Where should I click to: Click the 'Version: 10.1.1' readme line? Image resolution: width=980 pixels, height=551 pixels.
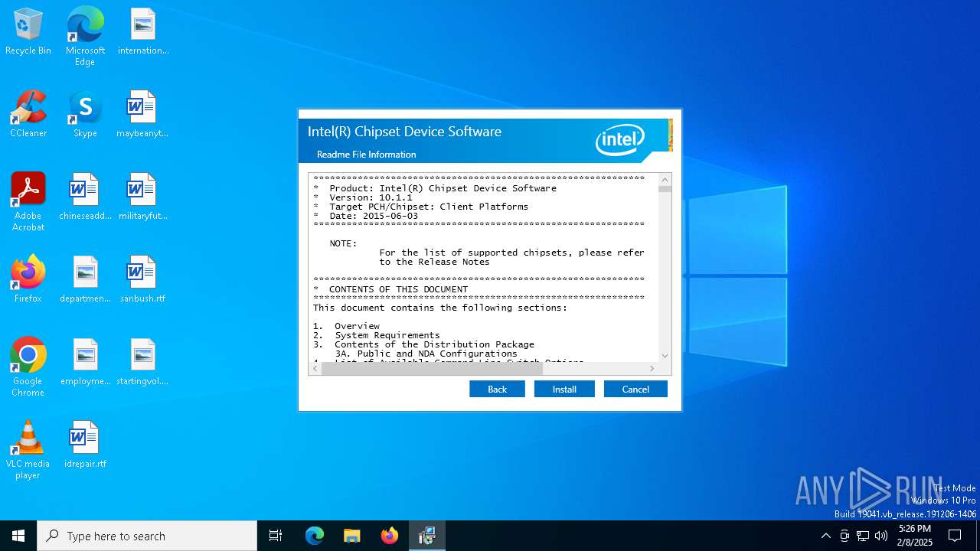point(370,197)
